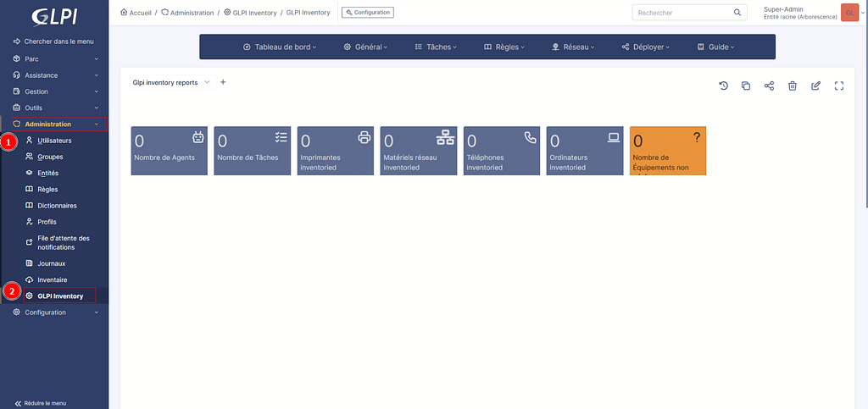
Task: Delete the dashboard with trash icon
Action: [793, 86]
